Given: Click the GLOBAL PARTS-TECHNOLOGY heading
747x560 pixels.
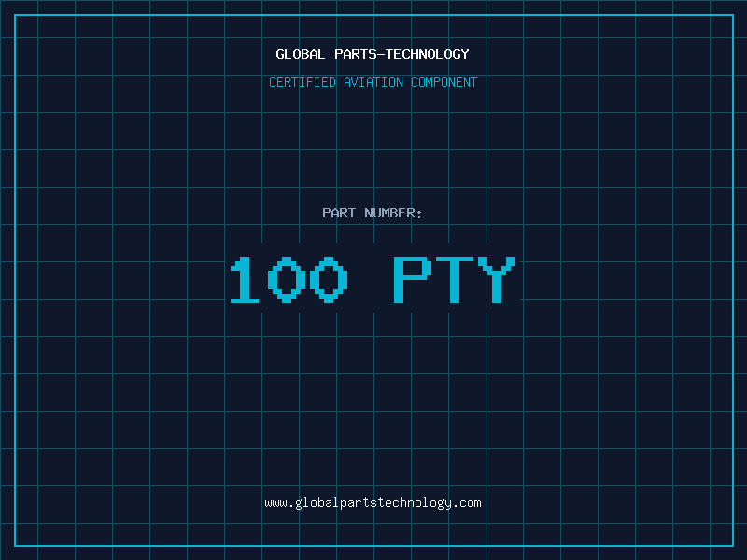Looking at the screenshot, I should [x=373, y=54].
